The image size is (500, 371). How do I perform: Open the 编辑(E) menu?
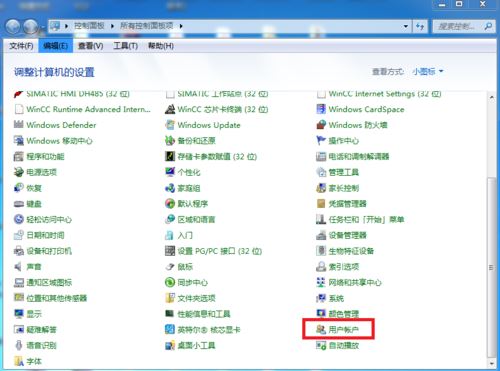(56, 46)
